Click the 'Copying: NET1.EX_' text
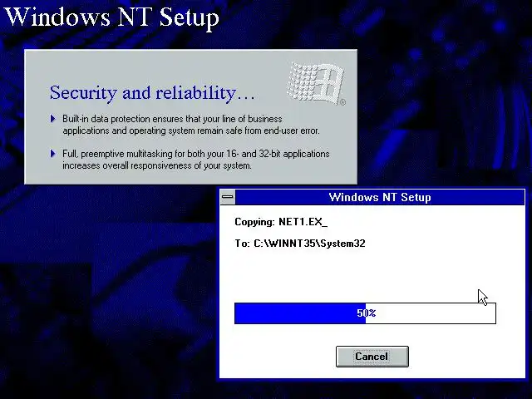 [x=281, y=222]
